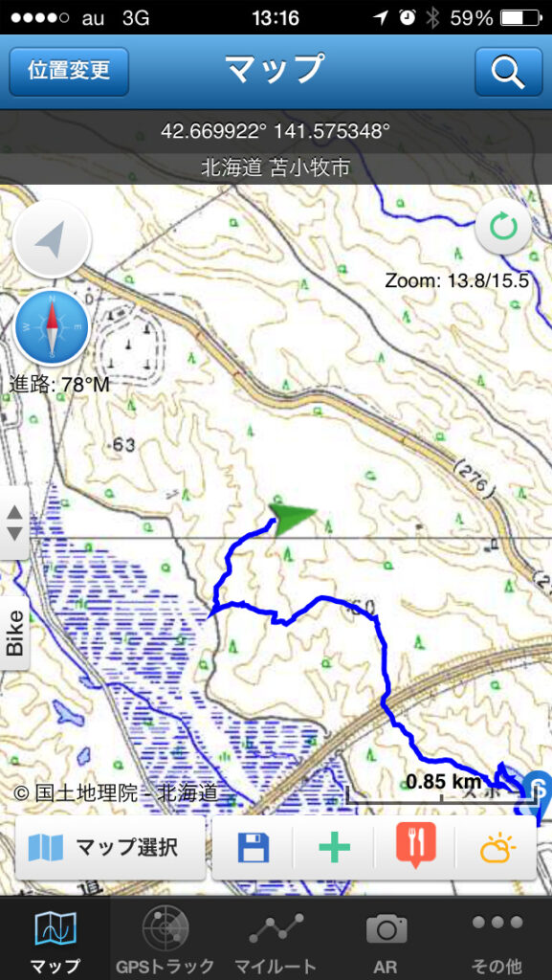
Task: Tap the 位置変更 button
Action: pos(69,71)
